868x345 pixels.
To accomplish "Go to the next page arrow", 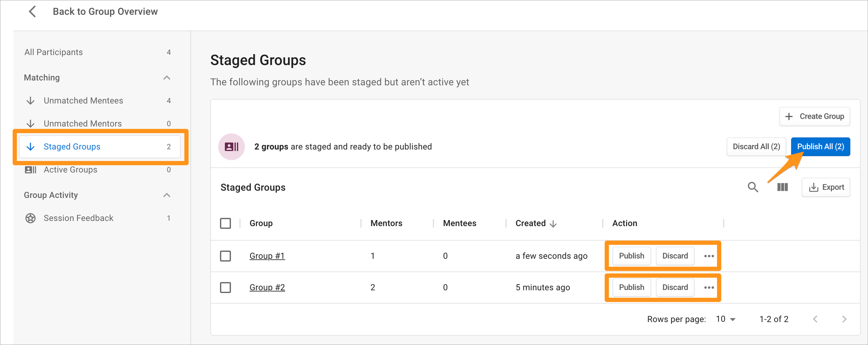I will (844, 319).
